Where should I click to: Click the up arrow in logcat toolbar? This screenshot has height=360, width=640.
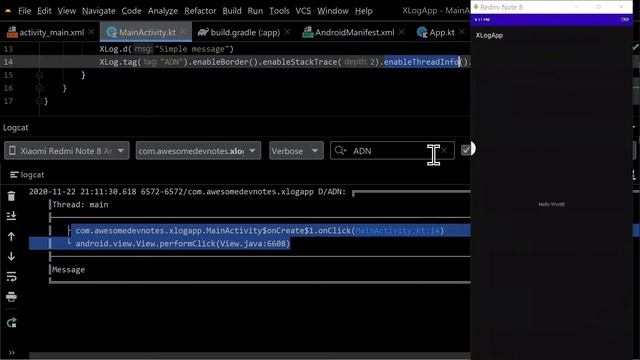coord(11,236)
